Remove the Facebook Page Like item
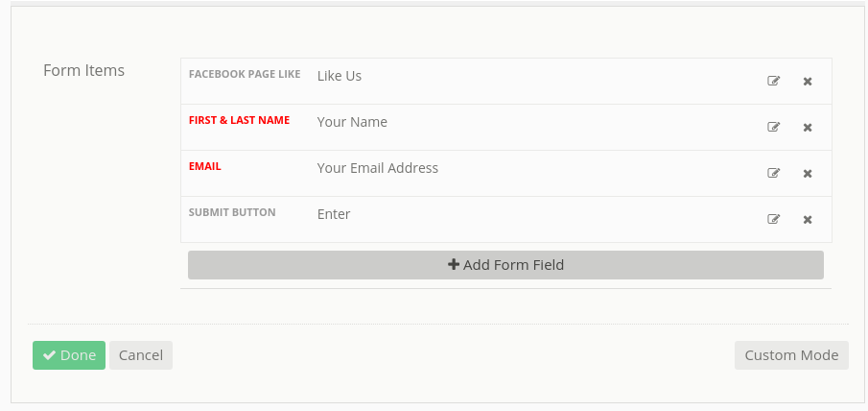This screenshot has height=411, width=868. tap(808, 82)
